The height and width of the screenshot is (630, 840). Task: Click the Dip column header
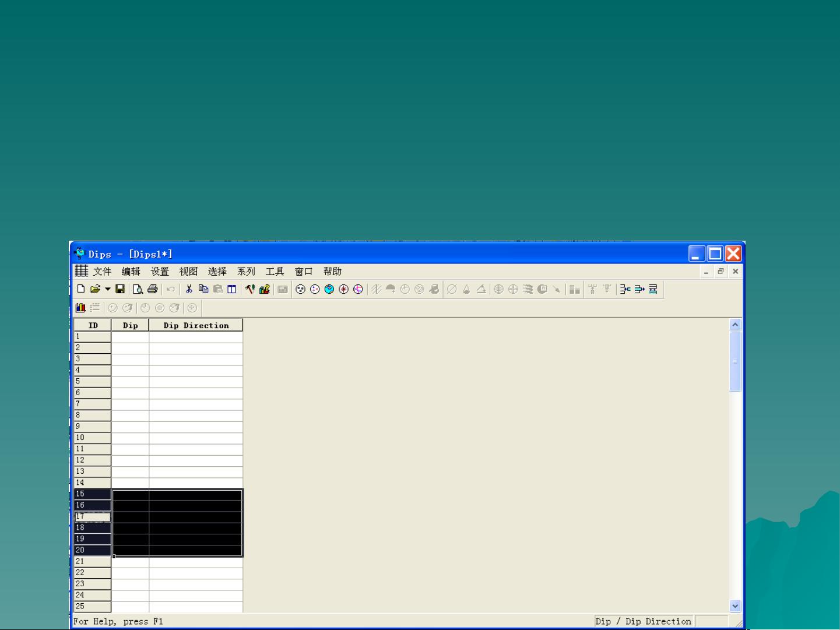[x=130, y=325]
